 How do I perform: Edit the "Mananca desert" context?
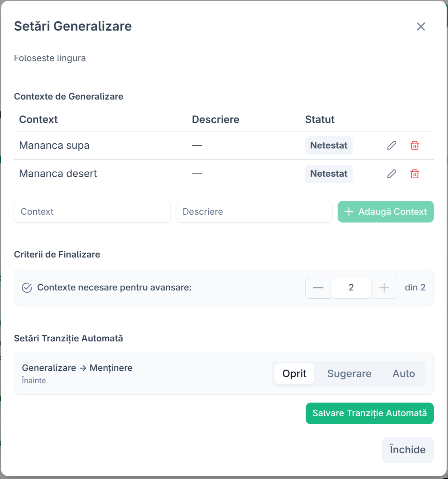(x=392, y=174)
